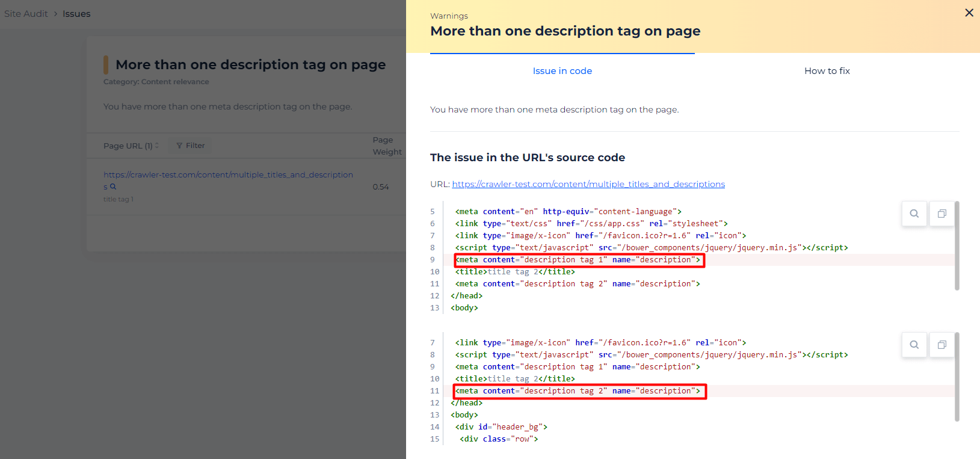Click 'The issue in the URL's source code' heading

(528, 158)
